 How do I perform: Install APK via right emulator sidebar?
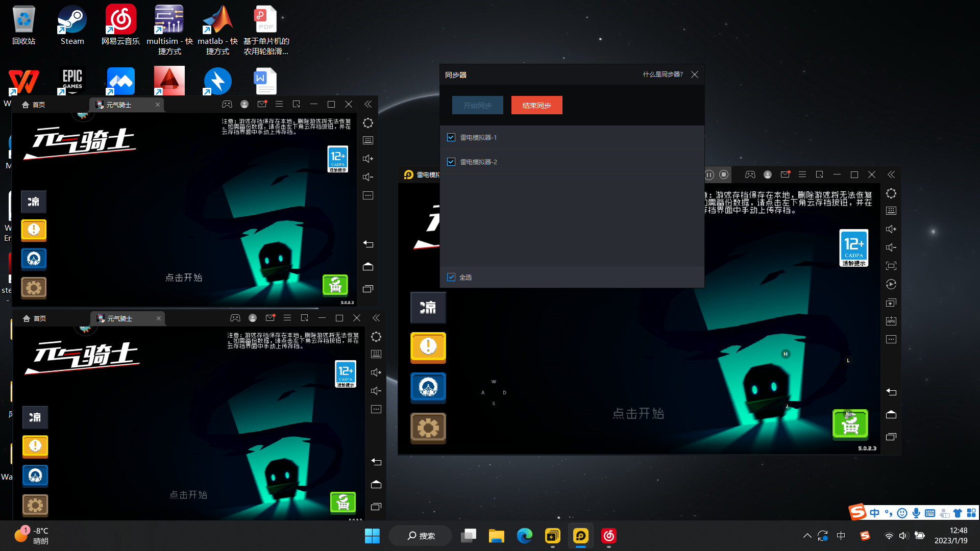[891, 321]
